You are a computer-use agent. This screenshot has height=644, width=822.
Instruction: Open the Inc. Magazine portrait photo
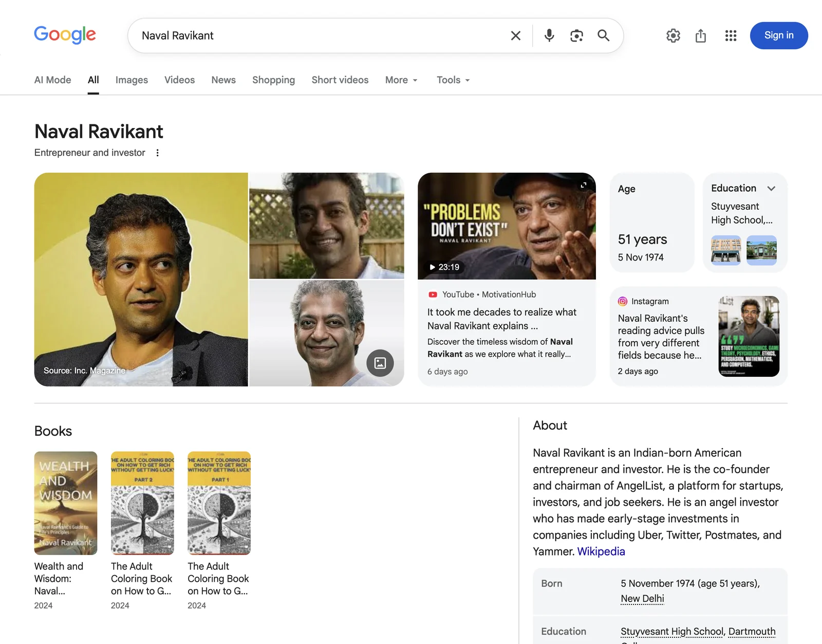click(x=141, y=280)
